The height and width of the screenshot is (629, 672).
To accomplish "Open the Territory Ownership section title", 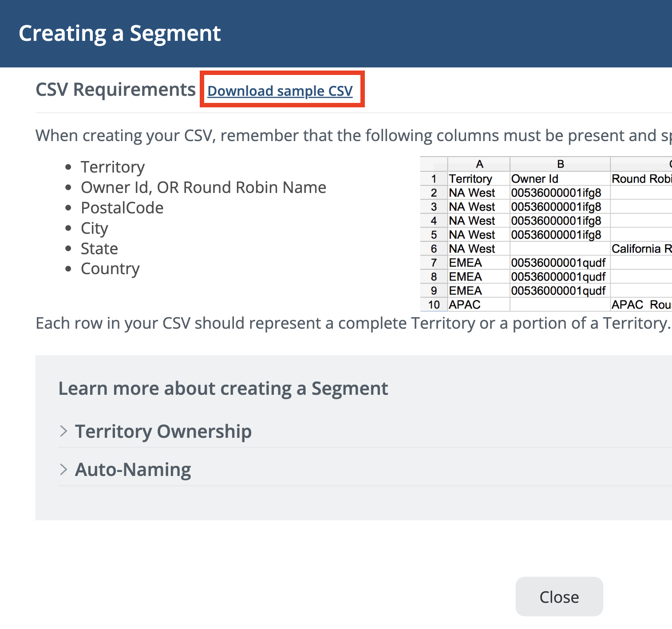I will click(x=163, y=431).
